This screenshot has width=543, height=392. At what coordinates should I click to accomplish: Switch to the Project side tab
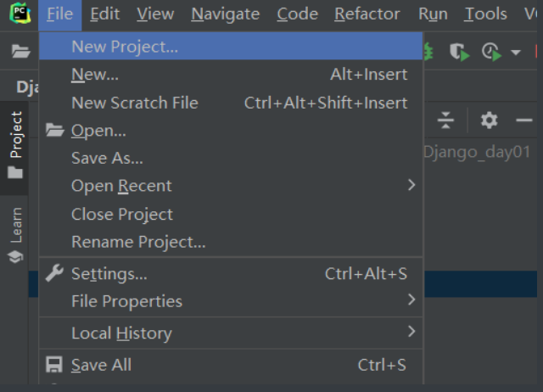tap(16, 144)
